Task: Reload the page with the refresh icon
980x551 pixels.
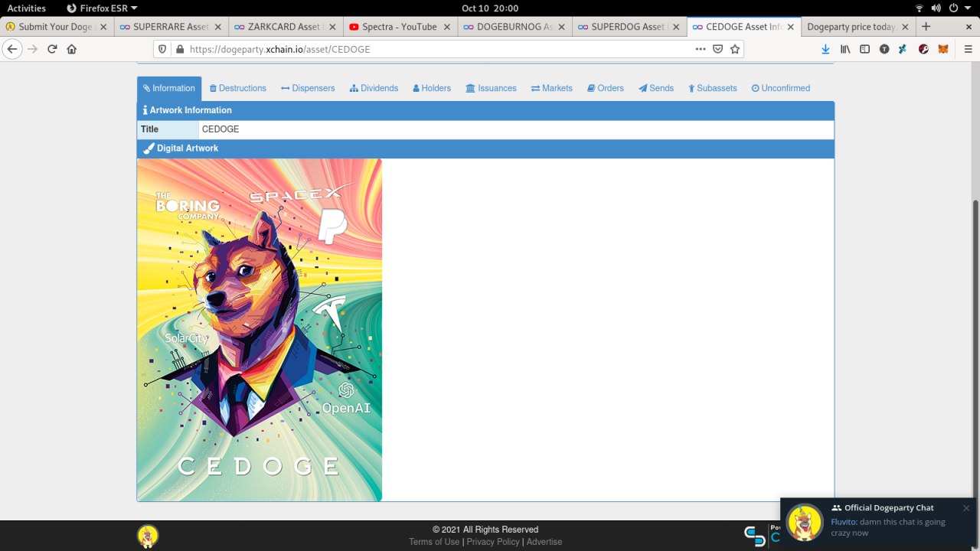Action: [x=52, y=49]
